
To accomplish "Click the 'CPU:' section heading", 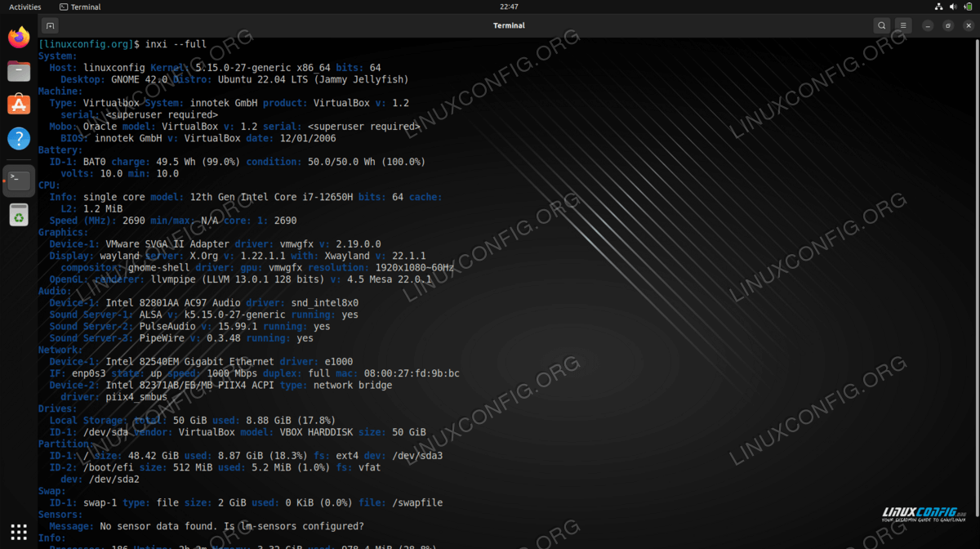I will pos(49,185).
